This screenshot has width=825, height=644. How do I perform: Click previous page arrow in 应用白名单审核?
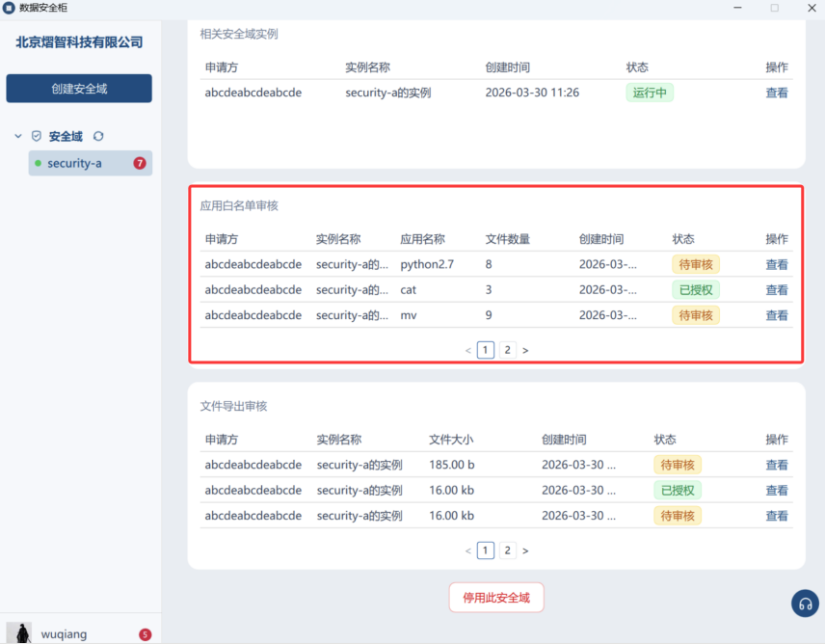coord(467,350)
